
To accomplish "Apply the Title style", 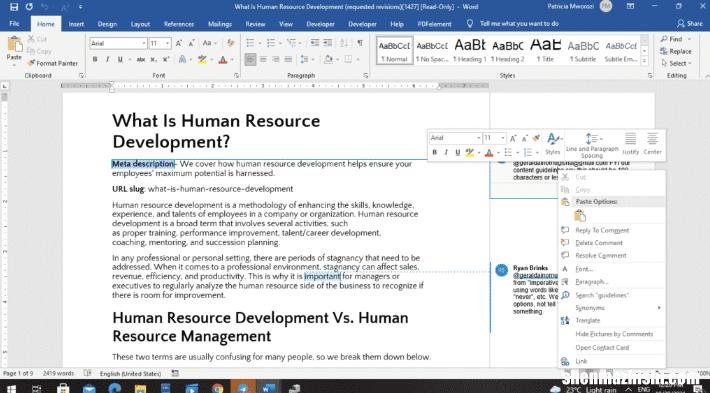I will coord(545,50).
